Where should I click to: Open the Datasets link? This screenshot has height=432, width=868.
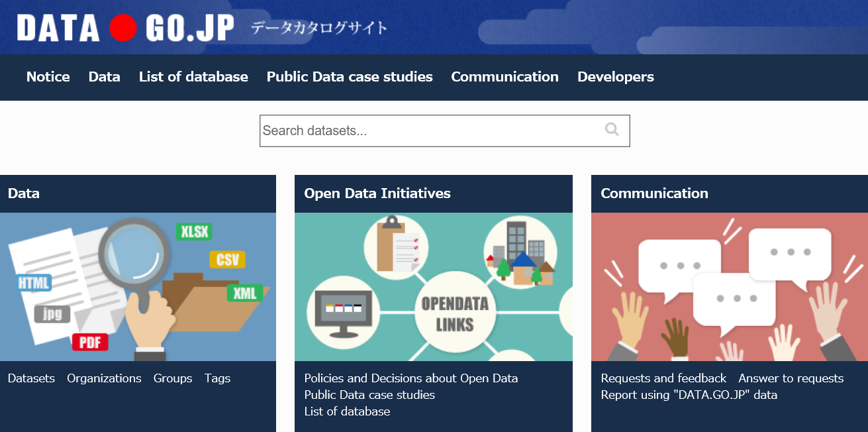tap(31, 378)
